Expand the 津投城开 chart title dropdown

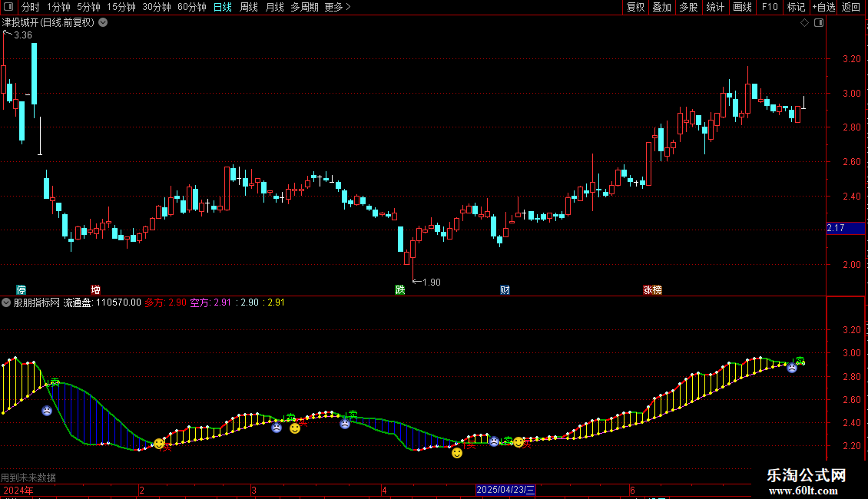pos(103,23)
